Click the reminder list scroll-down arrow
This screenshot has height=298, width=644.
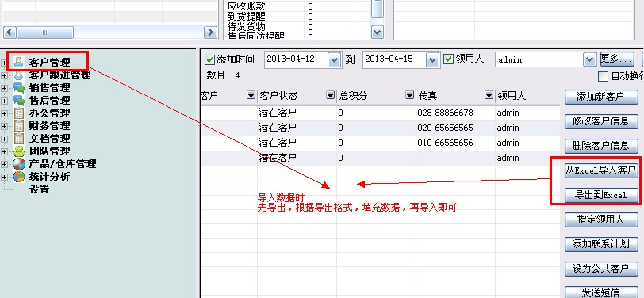378,32
